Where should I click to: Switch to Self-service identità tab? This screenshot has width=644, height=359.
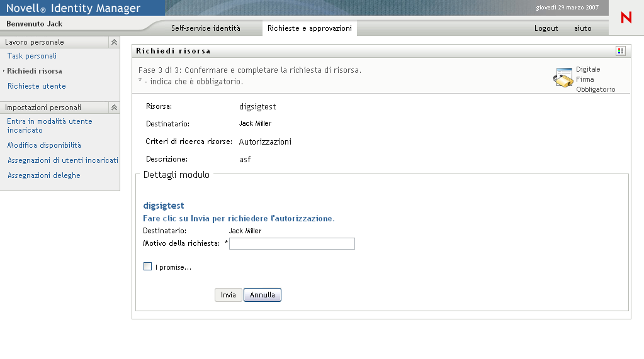pos(205,28)
